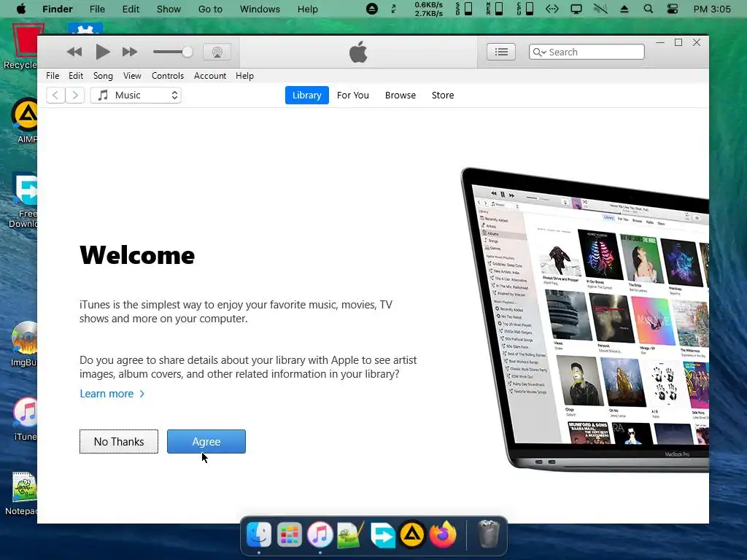Screen dimensions: 747x560
Task: Open the iTunes File menu
Action: tap(53, 76)
